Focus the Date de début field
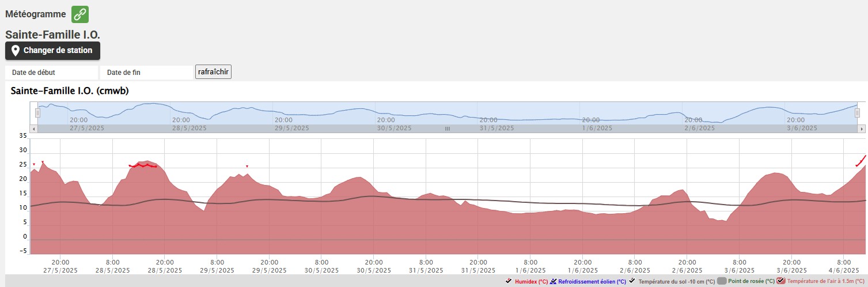This screenshot has width=868, height=287. click(52, 73)
